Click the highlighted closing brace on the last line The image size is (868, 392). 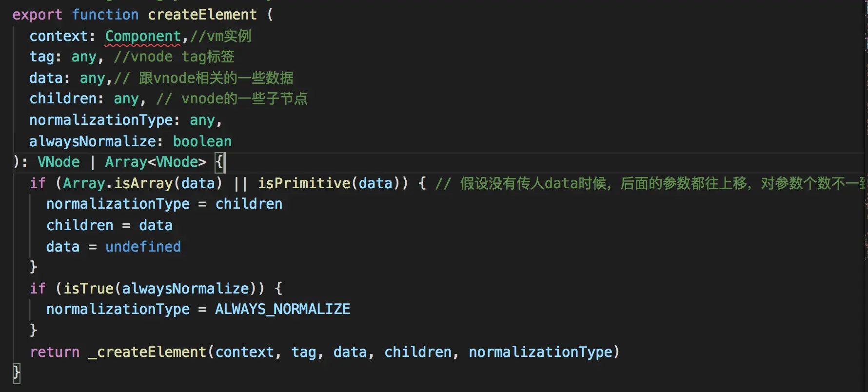click(16, 373)
